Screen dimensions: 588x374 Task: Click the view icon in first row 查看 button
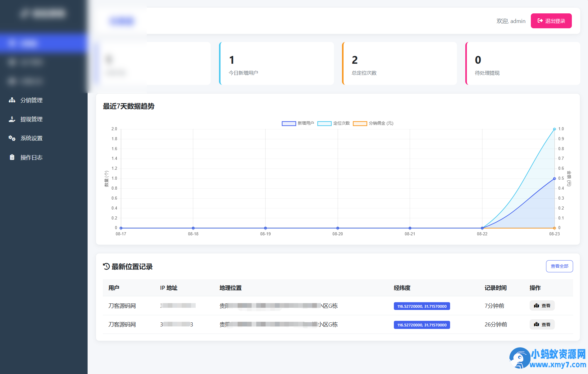point(537,306)
